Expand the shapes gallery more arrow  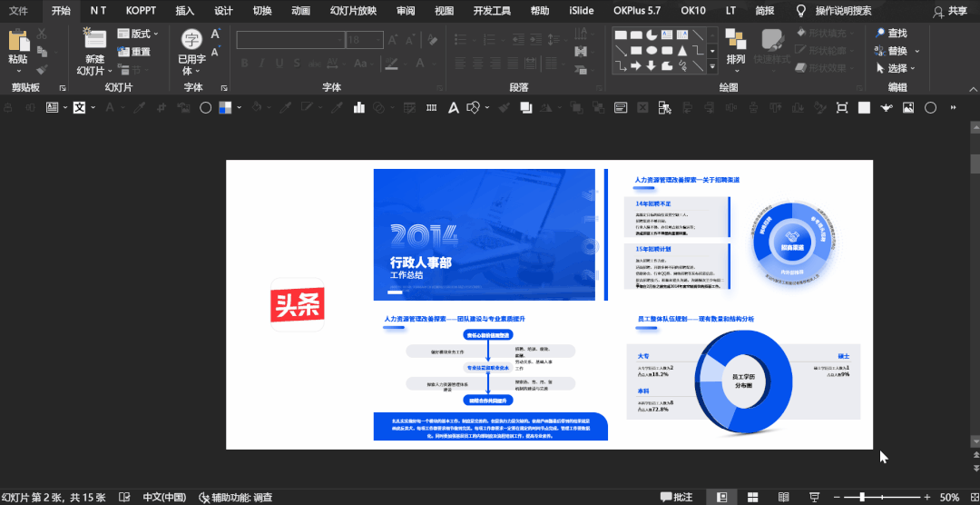pyautogui.click(x=712, y=65)
